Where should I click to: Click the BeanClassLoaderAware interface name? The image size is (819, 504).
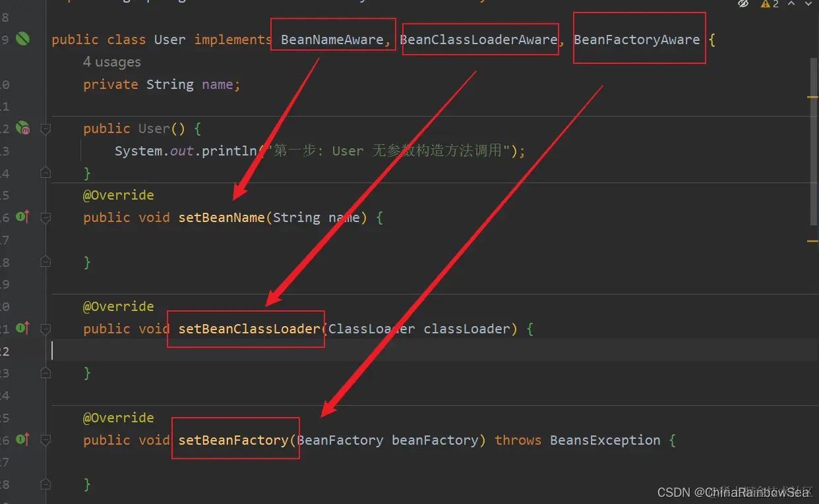479,40
